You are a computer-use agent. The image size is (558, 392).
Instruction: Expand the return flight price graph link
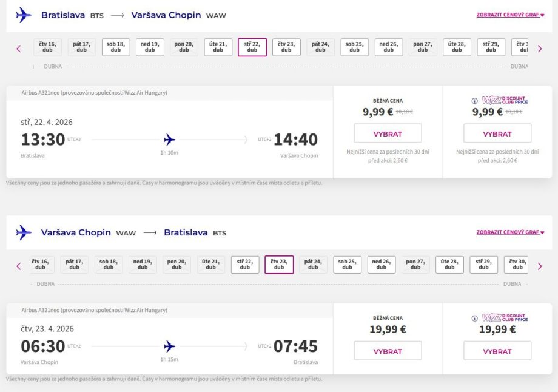(510, 232)
